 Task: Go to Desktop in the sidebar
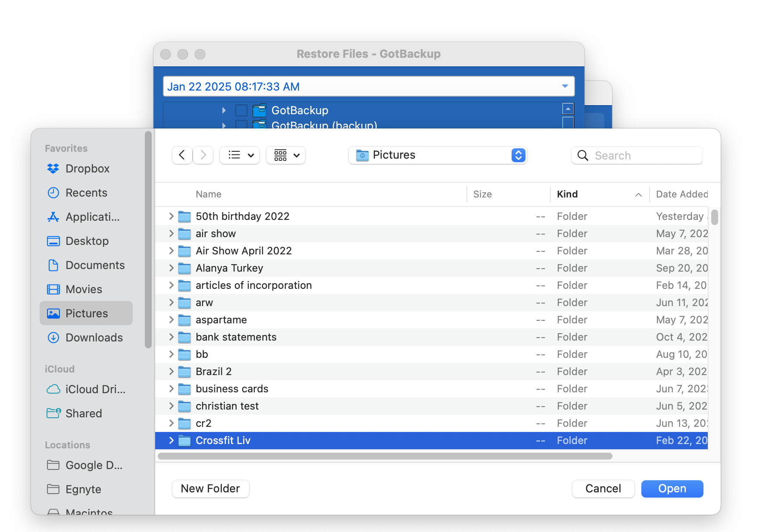pos(86,241)
